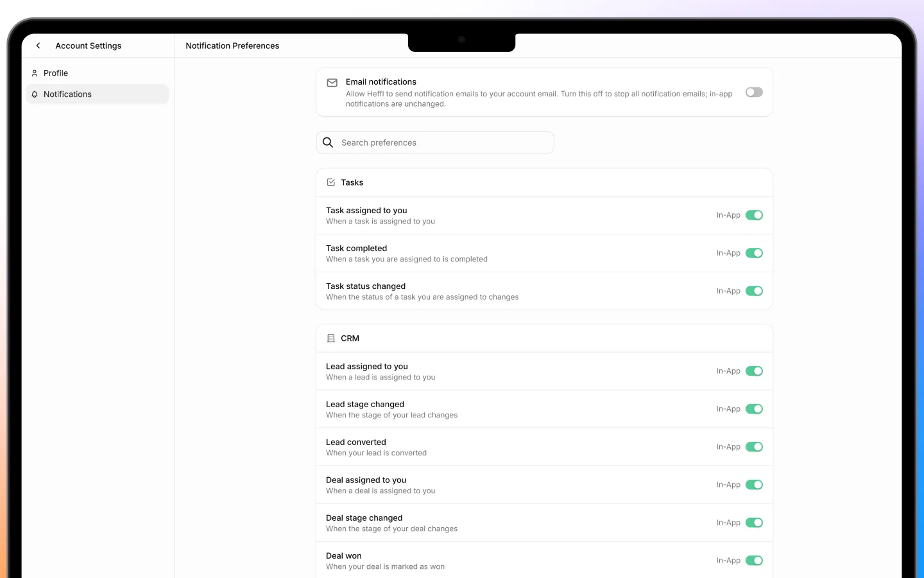Click the 'Lead assigned to you' label
The image size is (924, 578).
pyautogui.click(x=367, y=367)
